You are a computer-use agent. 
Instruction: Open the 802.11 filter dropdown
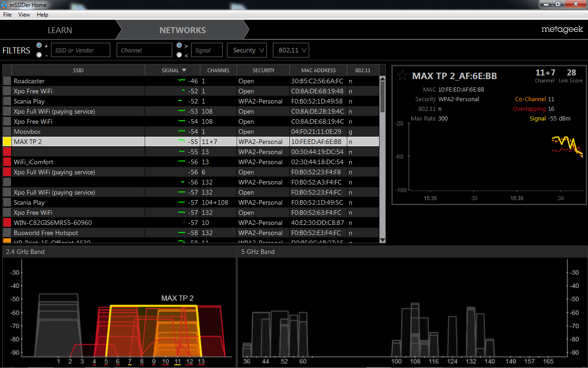[291, 50]
